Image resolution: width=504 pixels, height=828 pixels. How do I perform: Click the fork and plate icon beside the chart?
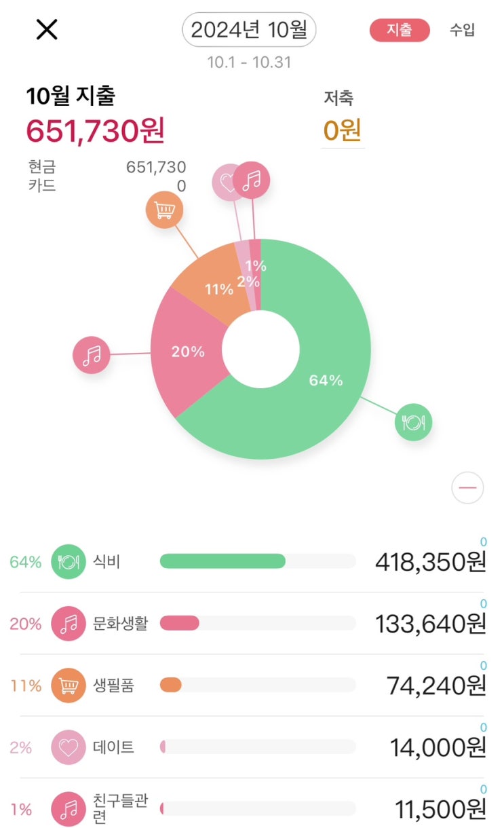point(414,422)
